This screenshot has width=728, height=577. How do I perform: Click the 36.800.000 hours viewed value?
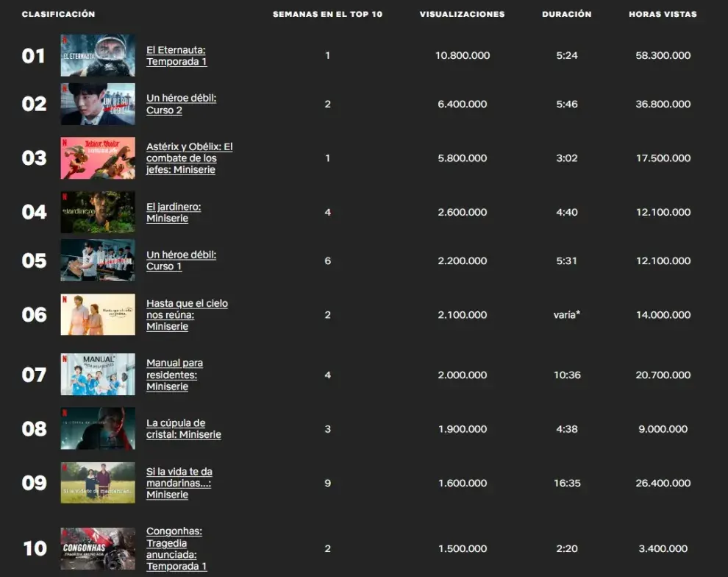[663, 104]
